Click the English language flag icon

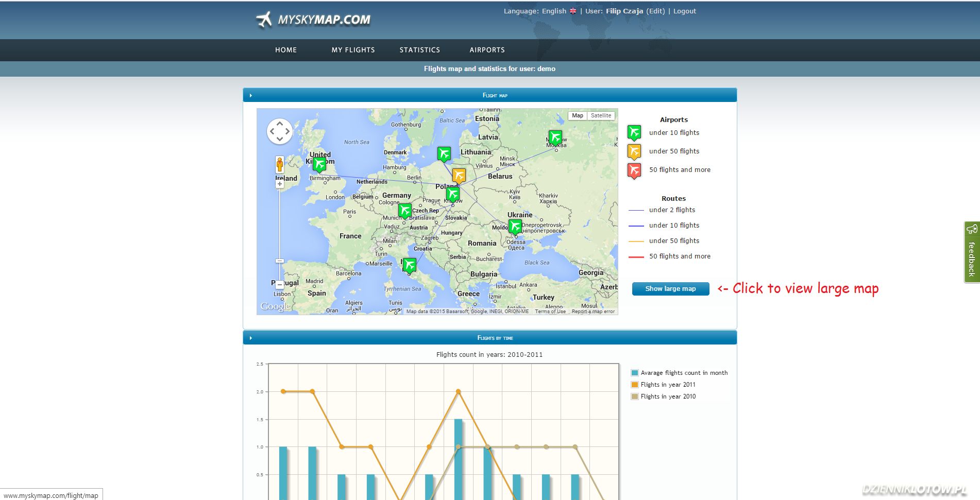click(x=573, y=11)
